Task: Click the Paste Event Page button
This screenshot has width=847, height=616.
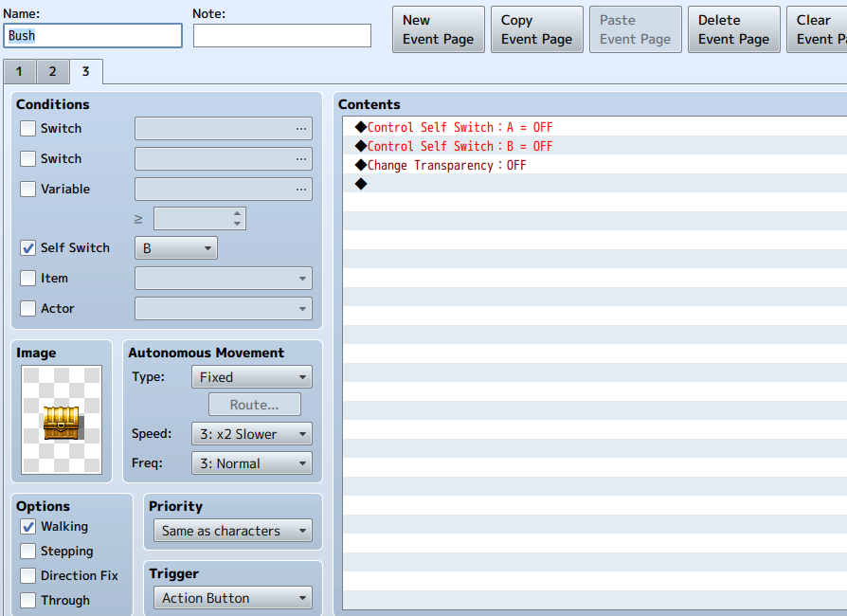Action: tap(635, 29)
